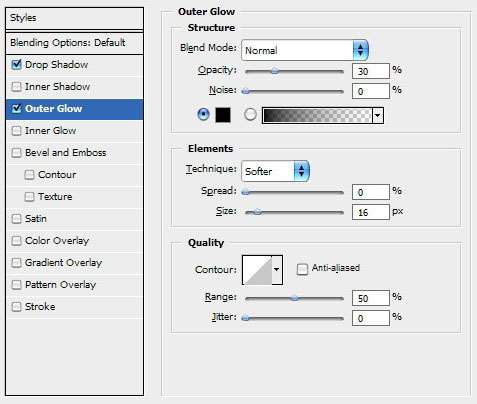This screenshot has height=404, width=477.
Task: Open the Technique dropdown set to Softer
Action: click(275, 171)
